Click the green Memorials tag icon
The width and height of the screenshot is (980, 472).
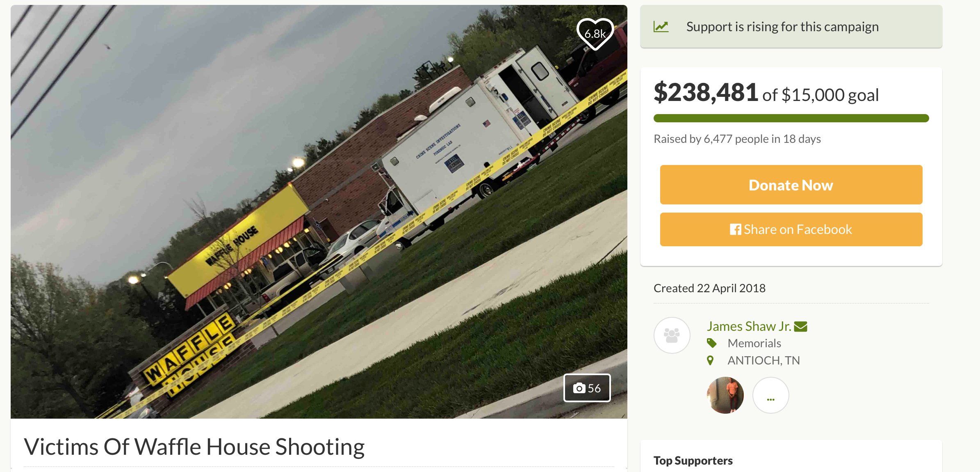712,343
